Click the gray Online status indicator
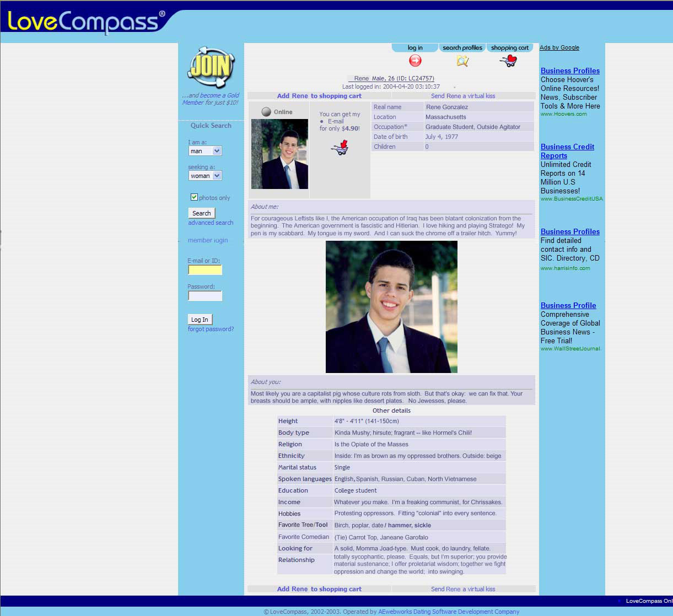Screen dimensions: 673x616 pyautogui.click(x=266, y=112)
